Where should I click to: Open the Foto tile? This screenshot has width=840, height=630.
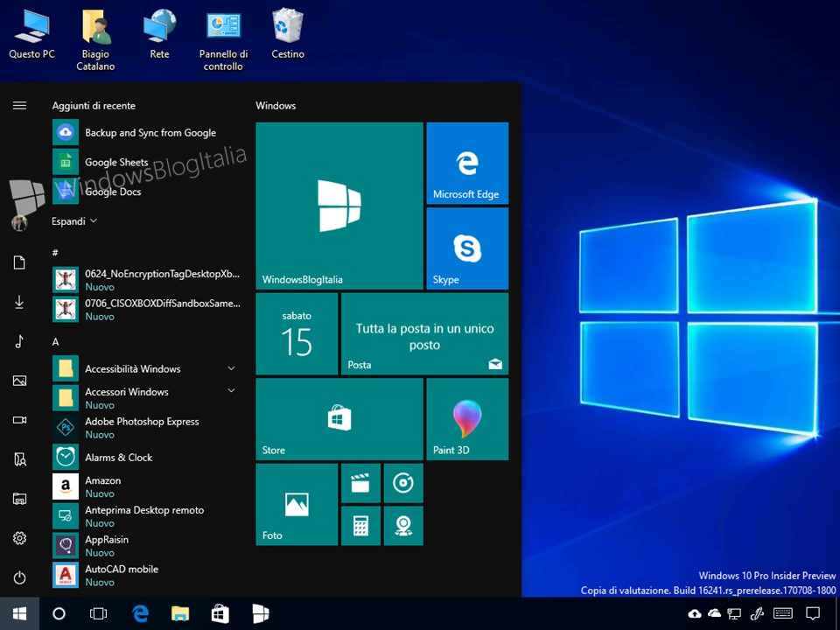(297, 505)
